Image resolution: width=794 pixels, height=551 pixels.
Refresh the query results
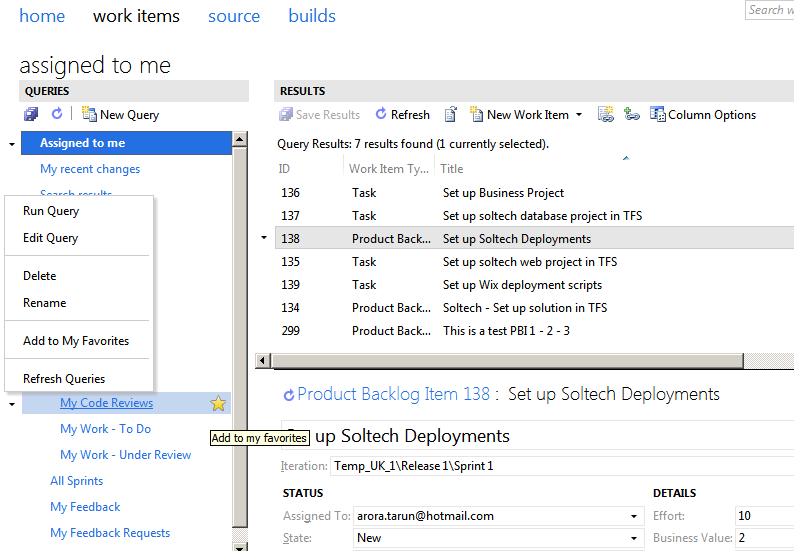click(403, 115)
